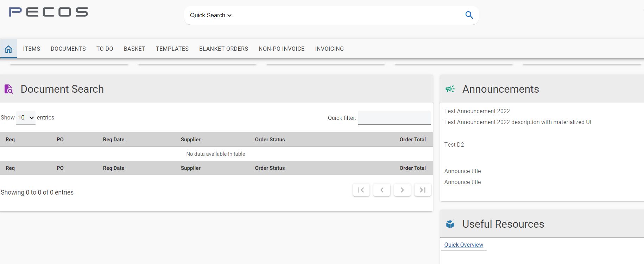Viewport: 644px width, 264px height.
Task: Open the DOCUMENTS menu
Action: (x=68, y=49)
